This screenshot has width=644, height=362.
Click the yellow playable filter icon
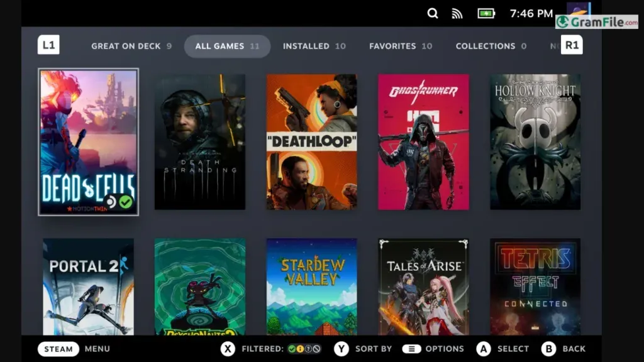pos(300,349)
